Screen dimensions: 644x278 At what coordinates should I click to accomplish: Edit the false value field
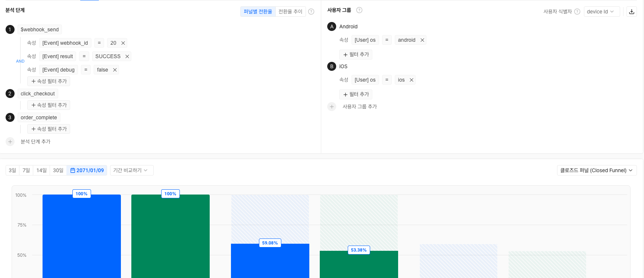[103, 70]
